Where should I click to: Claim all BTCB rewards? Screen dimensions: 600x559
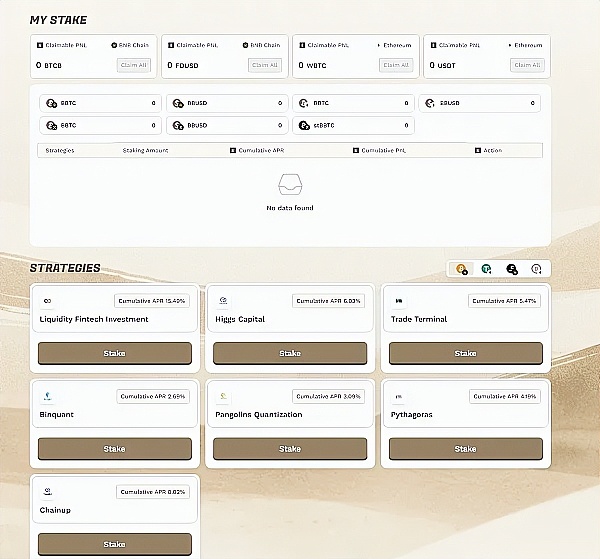[x=134, y=65]
